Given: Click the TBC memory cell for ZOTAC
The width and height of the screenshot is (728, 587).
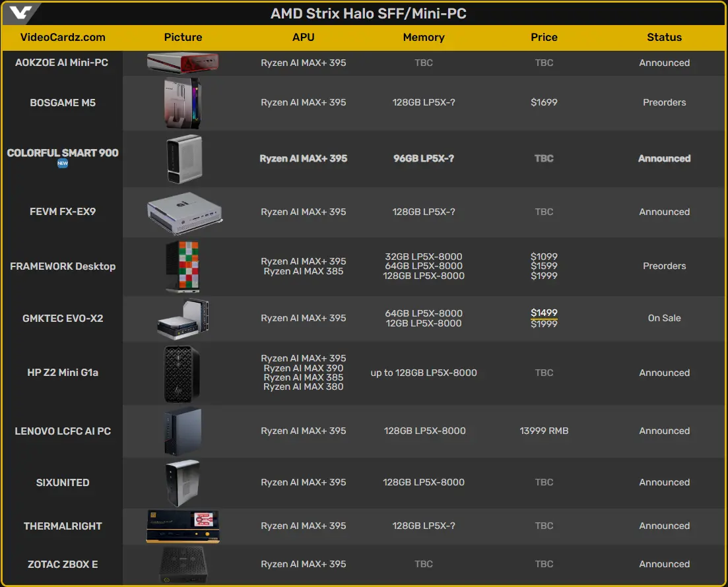Looking at the screenshot, I should 424,565.
